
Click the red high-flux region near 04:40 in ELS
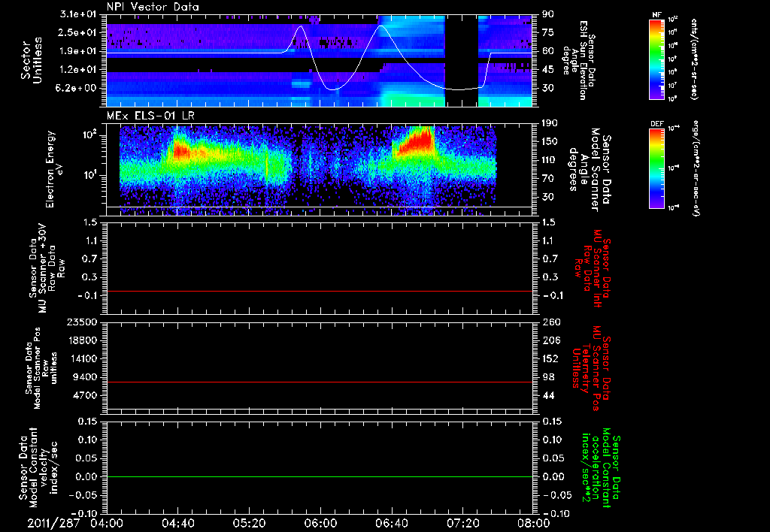pos(180,150)
